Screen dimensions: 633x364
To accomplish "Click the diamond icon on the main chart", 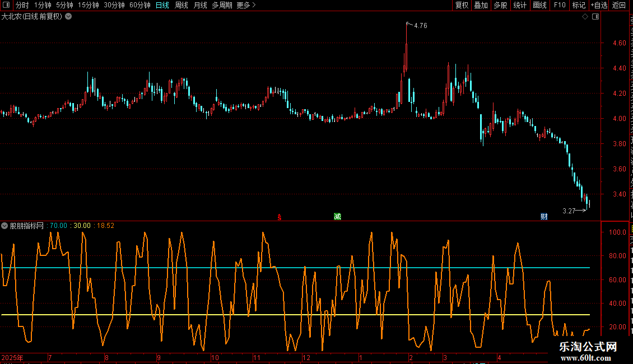I will point(585,17).
